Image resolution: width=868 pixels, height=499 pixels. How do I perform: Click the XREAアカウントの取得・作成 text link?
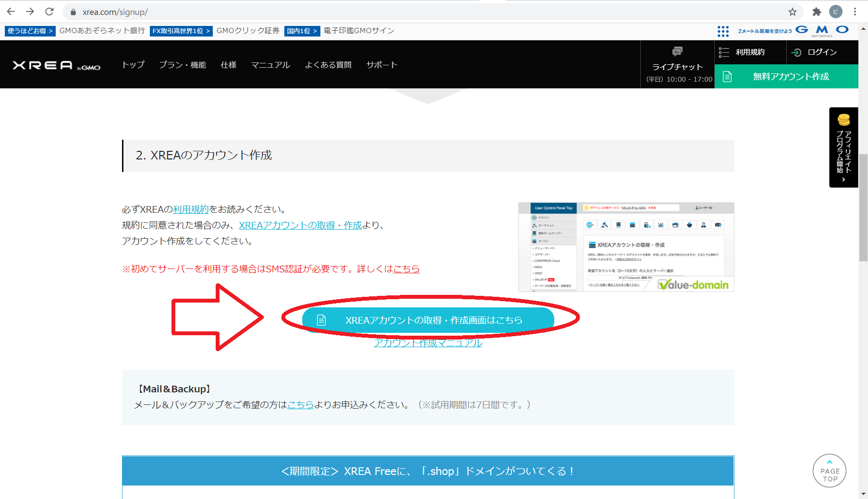tap(300, 225)
